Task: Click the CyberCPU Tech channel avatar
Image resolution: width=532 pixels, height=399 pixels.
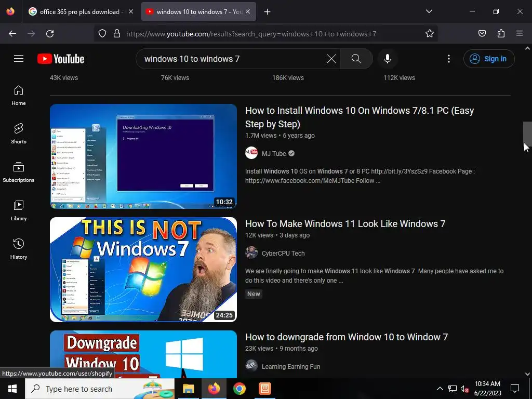Action: [251, 253]
